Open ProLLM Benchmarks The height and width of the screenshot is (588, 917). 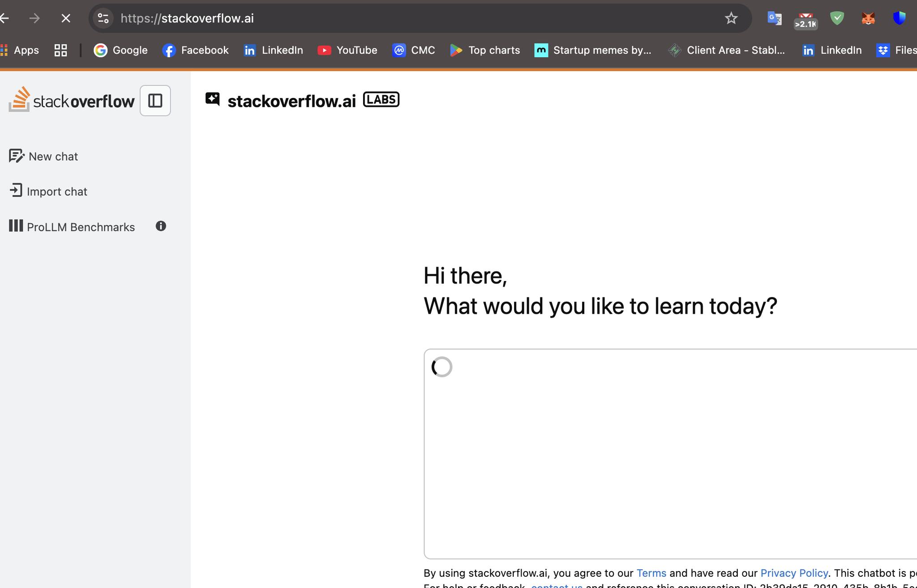72,226
